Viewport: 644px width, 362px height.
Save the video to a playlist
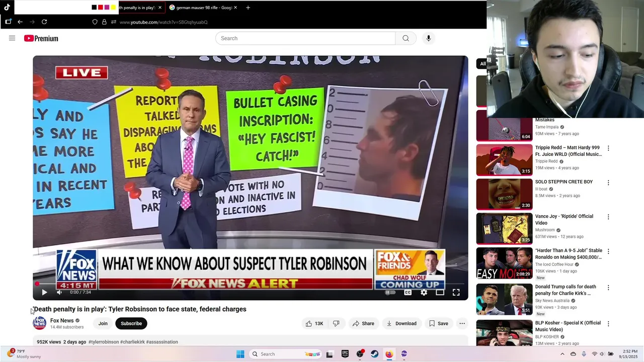pos(438,323)
